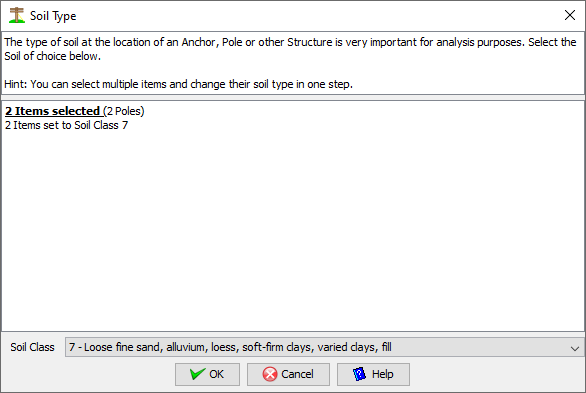Image resolution: width=586 pixels, height=393 pixels.
Task: Confirm soil selection with OK button
Action: (x=207, y=374)
